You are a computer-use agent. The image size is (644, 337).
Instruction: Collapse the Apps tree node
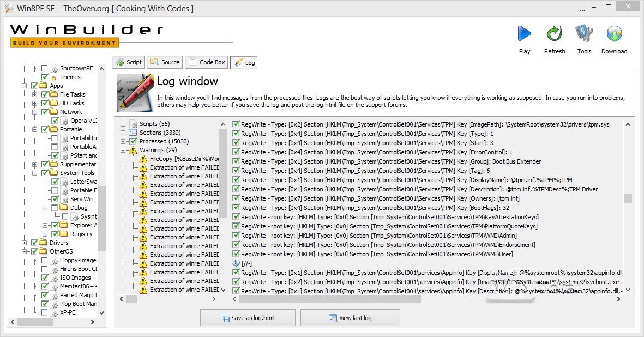coord(25,86)
